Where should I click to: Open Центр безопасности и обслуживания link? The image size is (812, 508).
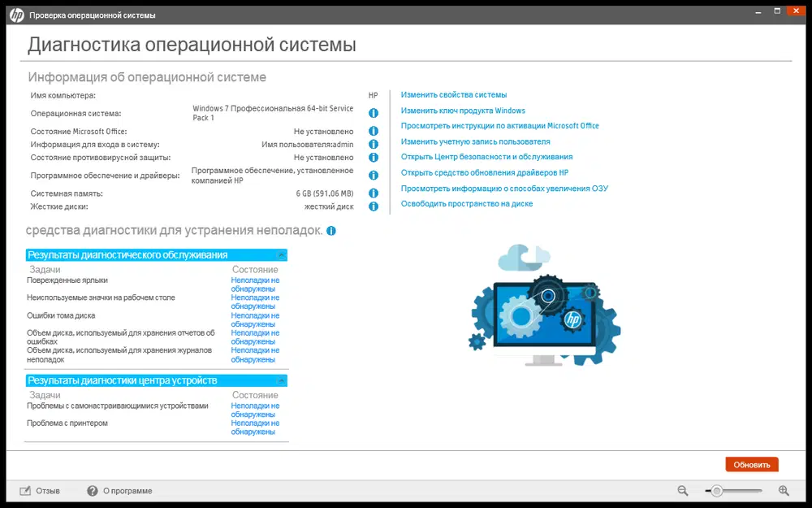pos(486,157)
